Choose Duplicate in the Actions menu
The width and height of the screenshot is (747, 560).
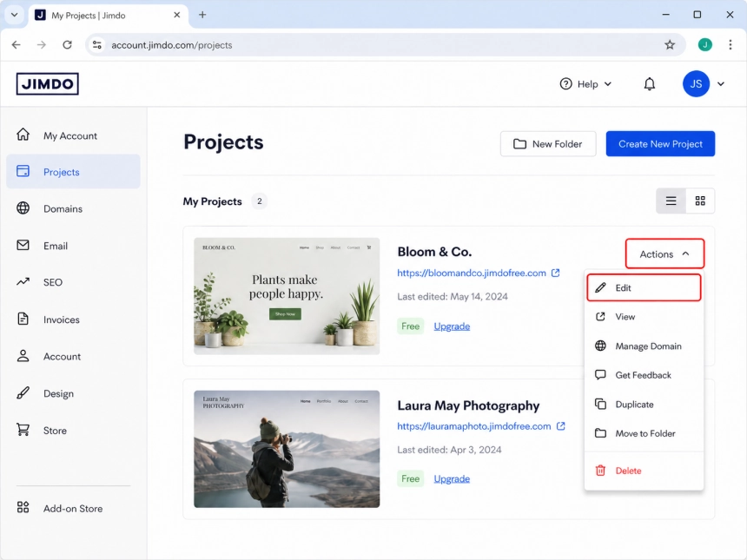[644, 405]
